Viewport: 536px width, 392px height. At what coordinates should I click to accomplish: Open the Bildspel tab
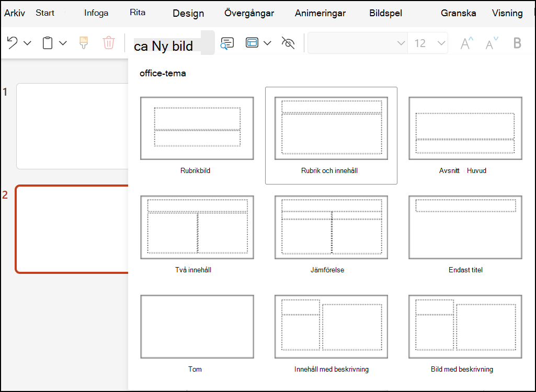(x=385, y=14)
